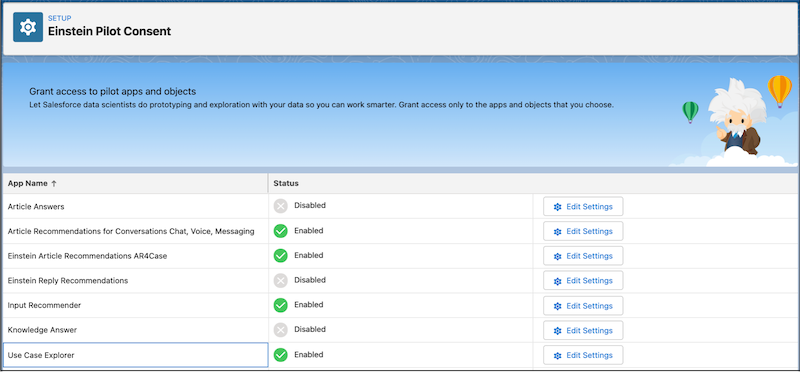Select the Input Recommender cell
Screen dimensions: 800x372
[135, 305]
